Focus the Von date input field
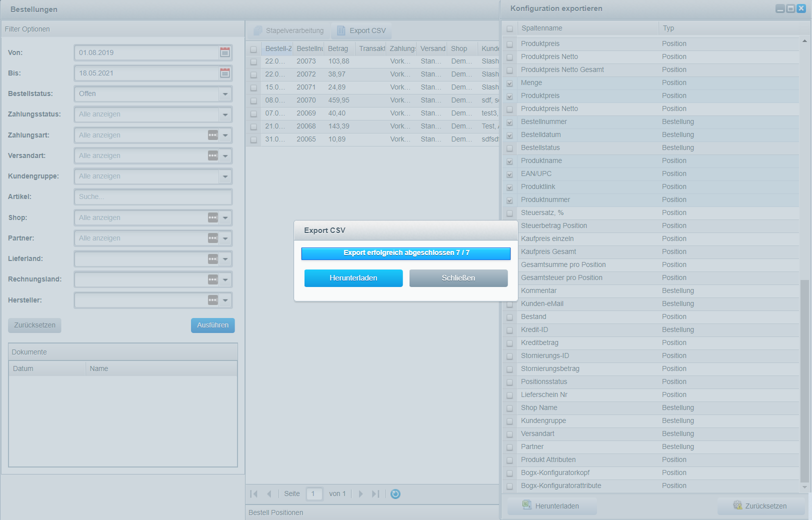This screenshot has width=812, height=520. (x=146, y=52)
